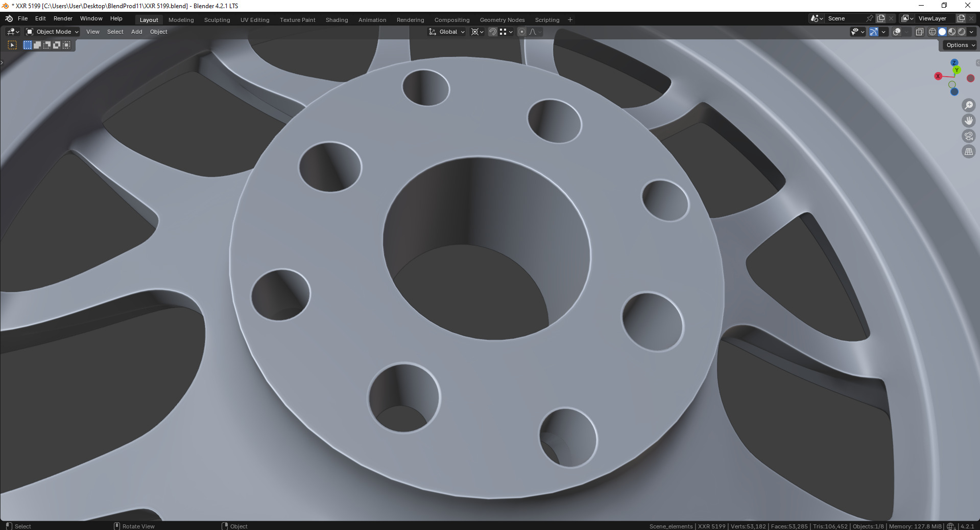The image size is (980, 530).
Task: Open the Pivot Point dropdown
Action: (477, 32)
